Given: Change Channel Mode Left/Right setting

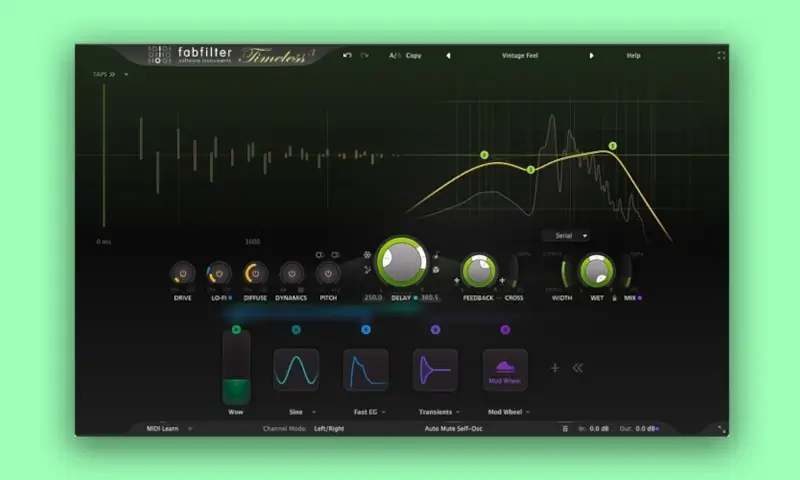Looking at the screenshot, I should click(x=329, y=428).
